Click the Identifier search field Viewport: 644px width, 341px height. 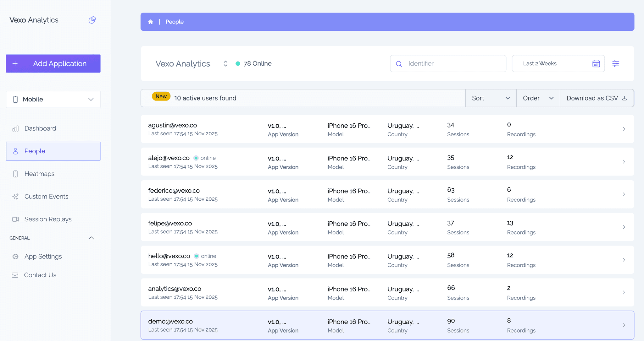[453, 63]
